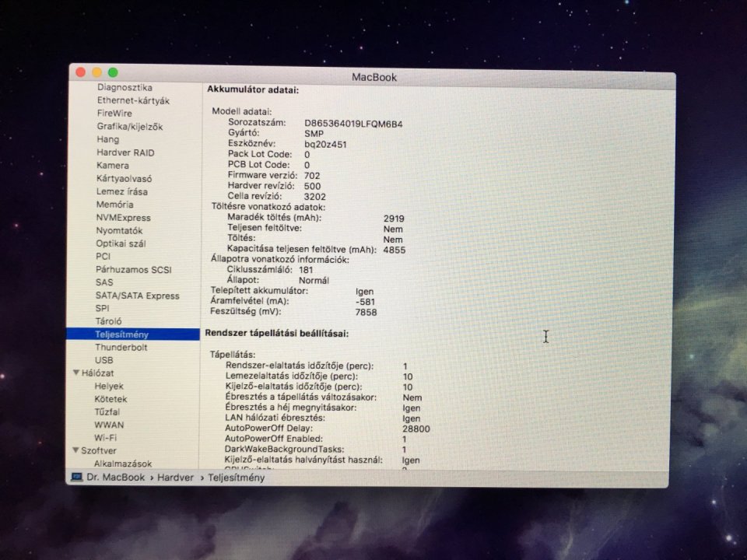Maximize window using green button
Viewport: 747px width, 560px height.
tap(113, 72)
